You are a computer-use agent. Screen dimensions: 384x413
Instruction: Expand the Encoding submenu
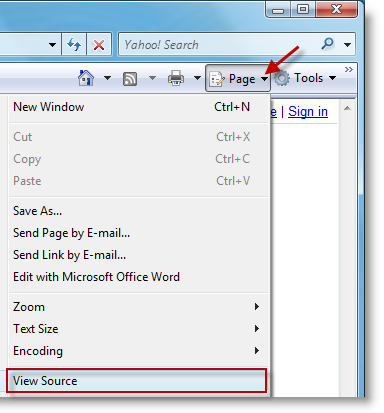[x=138, y=351]
